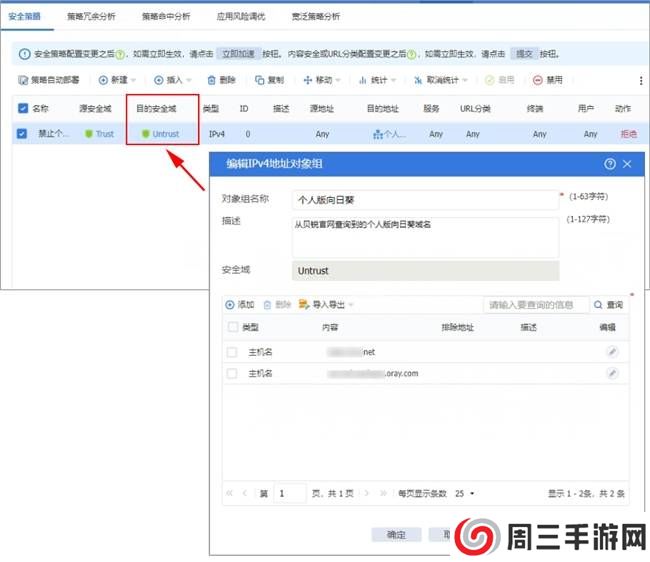Image resolution: width=650 pixels, height=562 pixels.
Task: Click the edit pencil for the .net host entry
Action: pyautogui.click(x=612, y=352)
